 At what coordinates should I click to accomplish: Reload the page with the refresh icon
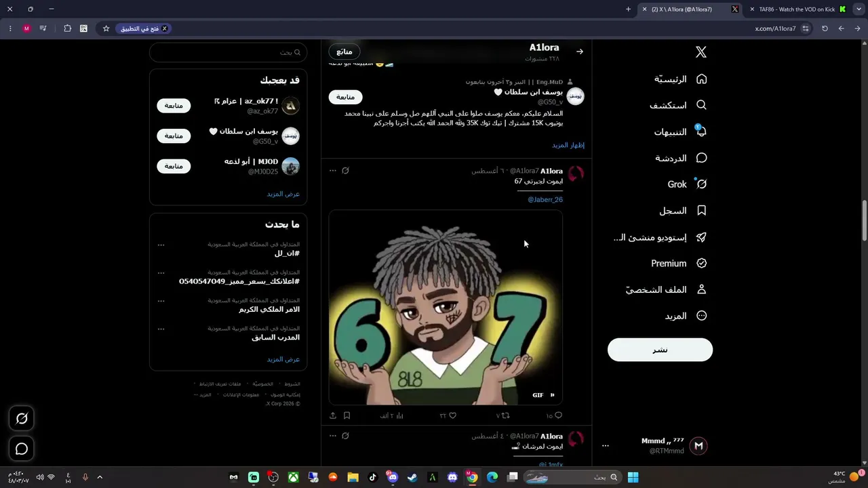point(825,28)
